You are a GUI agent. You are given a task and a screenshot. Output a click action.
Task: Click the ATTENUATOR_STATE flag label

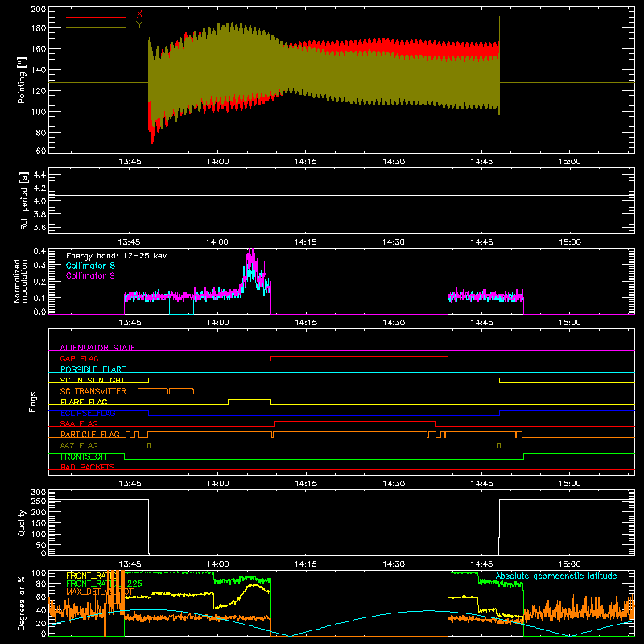click(x=97, y=348)
